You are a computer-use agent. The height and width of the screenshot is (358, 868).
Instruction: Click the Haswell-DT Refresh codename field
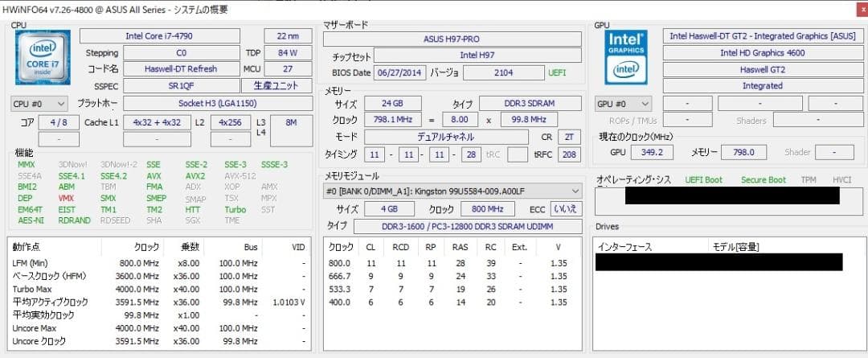pos(181,69)
